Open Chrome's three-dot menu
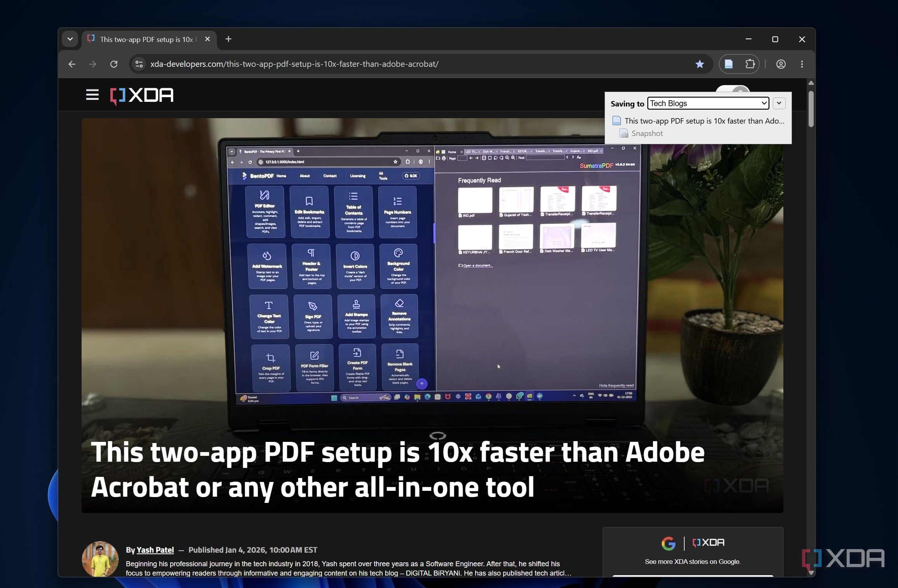This screenshot has height=588, width=898. point(802,64)
